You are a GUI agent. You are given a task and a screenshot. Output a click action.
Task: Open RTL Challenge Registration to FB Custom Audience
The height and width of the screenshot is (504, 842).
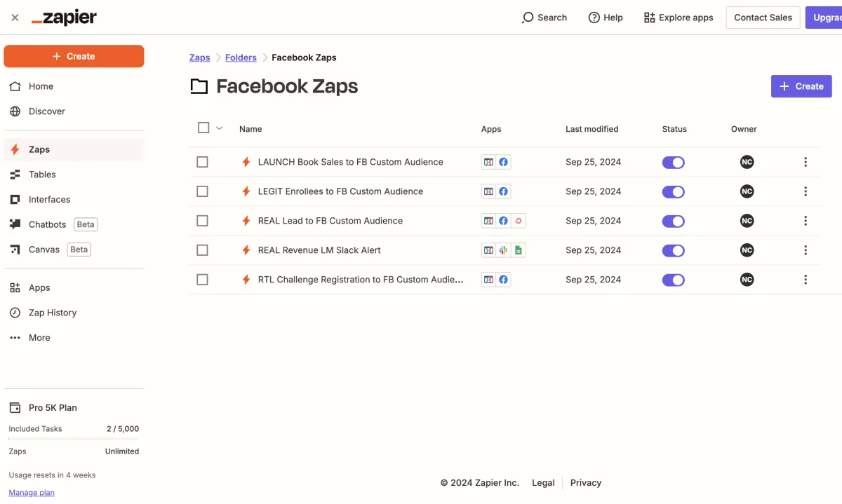361,280
